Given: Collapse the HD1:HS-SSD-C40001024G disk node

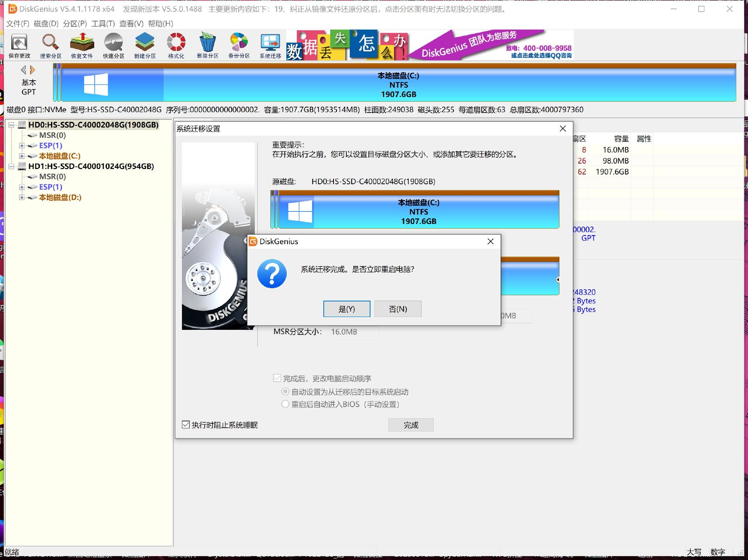Looking at the screenshot, I should tap(11, 166).
